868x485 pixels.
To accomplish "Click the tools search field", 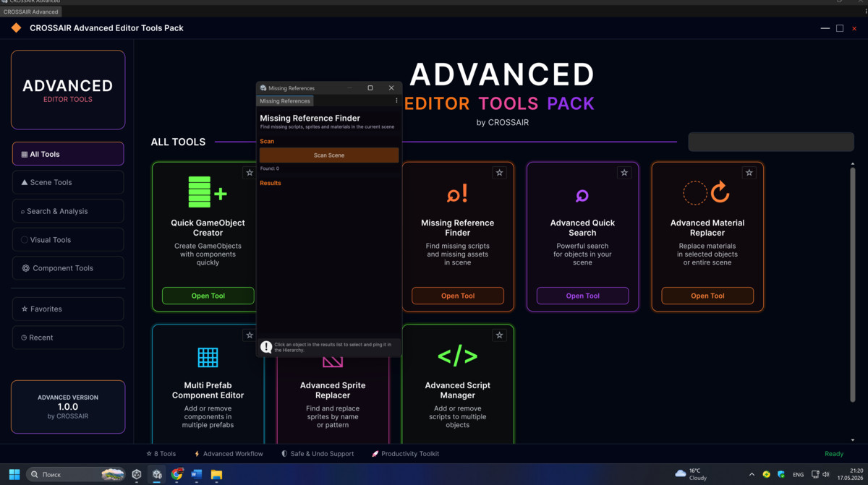I will pyautogui.click(x=771, y=142).
